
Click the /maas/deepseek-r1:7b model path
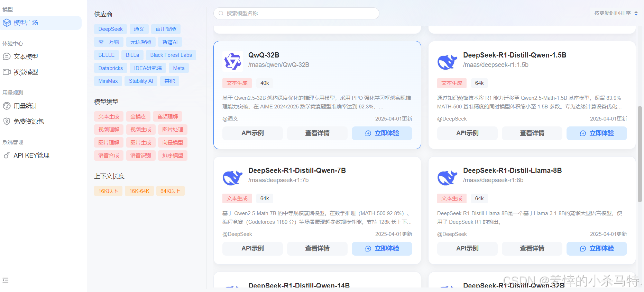pos(278,180)
